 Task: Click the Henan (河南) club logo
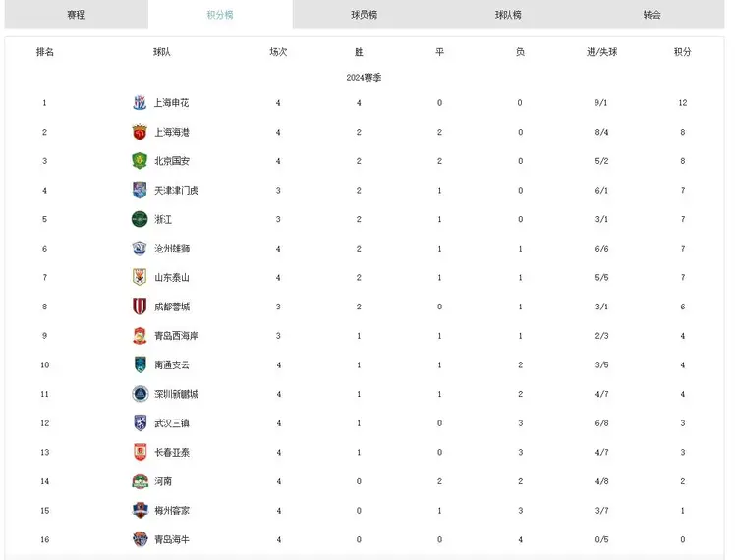[x=140, y=481]
